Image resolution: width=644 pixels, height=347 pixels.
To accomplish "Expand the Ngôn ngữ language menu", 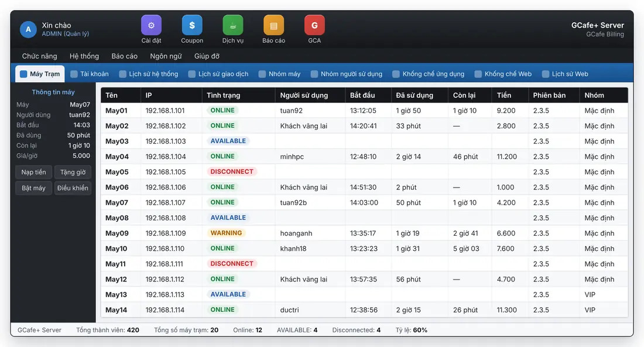I will (166, 56).
